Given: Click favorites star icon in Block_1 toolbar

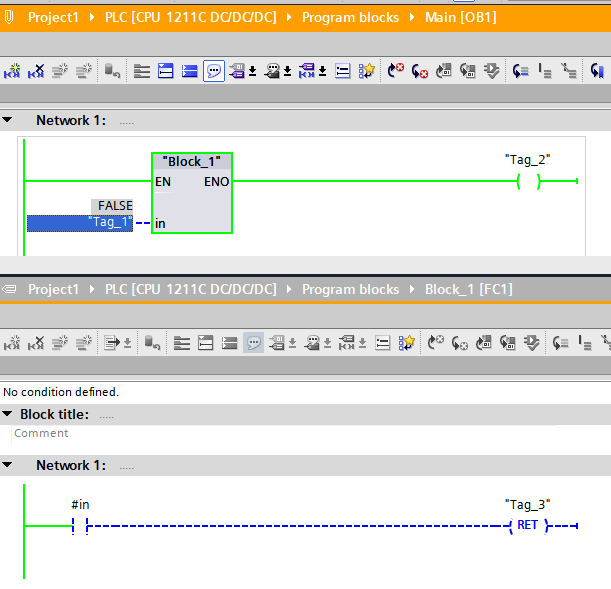Looking at the screenshot, I should point(407,342).
